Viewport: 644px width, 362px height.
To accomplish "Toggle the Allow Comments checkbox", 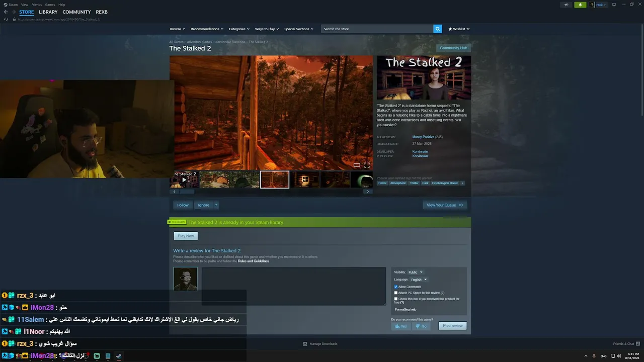I will click(396, 287).
